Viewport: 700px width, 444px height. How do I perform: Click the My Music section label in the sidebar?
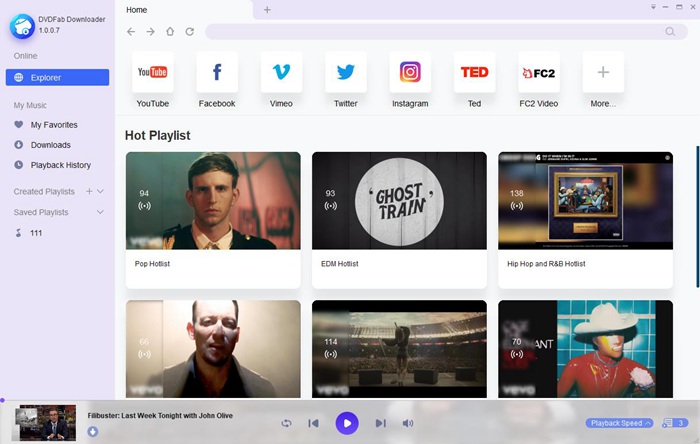point(30,105)
